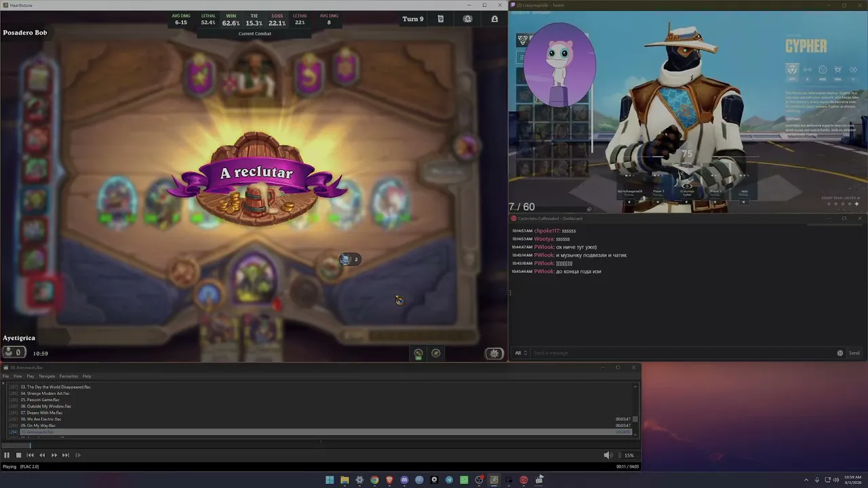Mute the music player volume
This screenshot has width=868, height=488.
[x=608, y=455]
